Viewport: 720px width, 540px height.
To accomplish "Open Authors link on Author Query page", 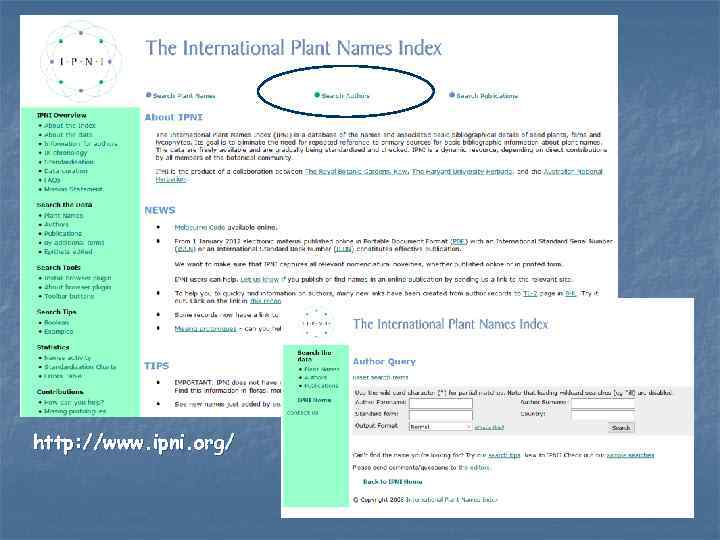I will point(315,377).
